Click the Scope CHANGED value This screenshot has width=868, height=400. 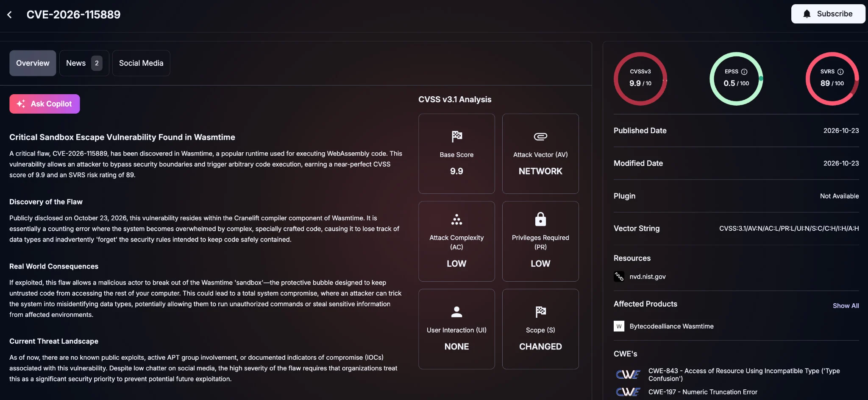coord(540,347)
